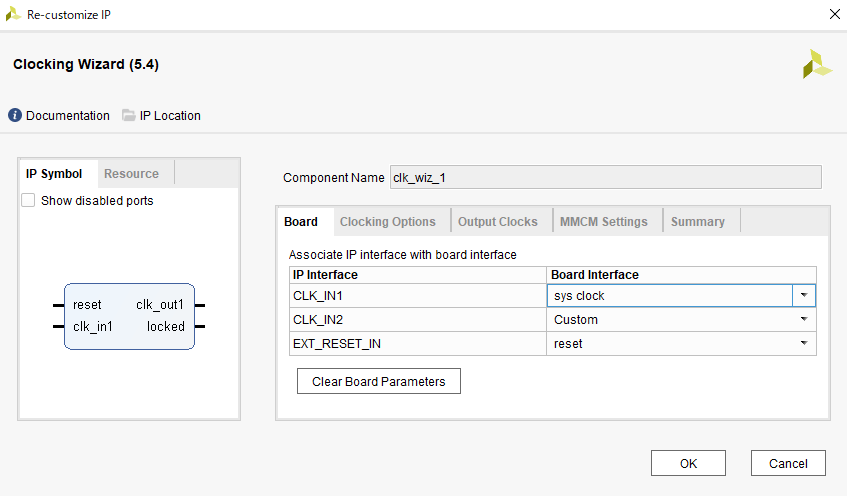Click the Cancel button
The height and width of the screenshot is (496, 847).
click(x=788, y=463)
